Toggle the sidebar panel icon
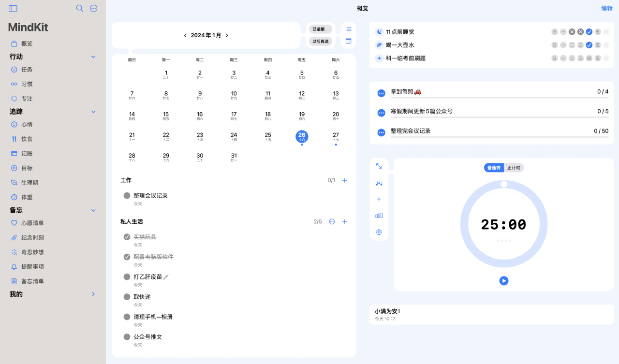The image size is (619, 364). pyautogui.click(x=13, y=8)
